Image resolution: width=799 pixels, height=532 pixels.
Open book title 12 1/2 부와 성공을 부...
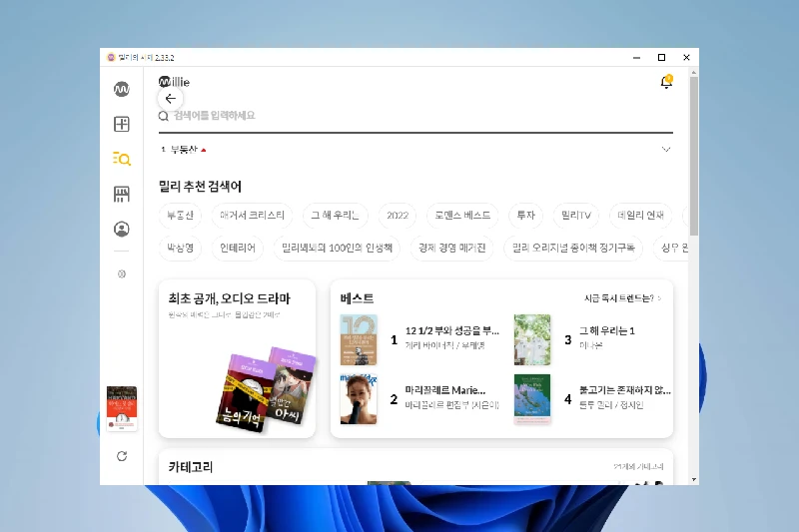click(x=452, y=331)
